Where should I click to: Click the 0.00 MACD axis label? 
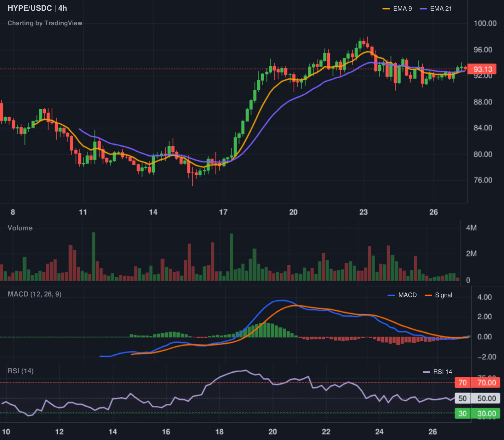coord(484,337)
